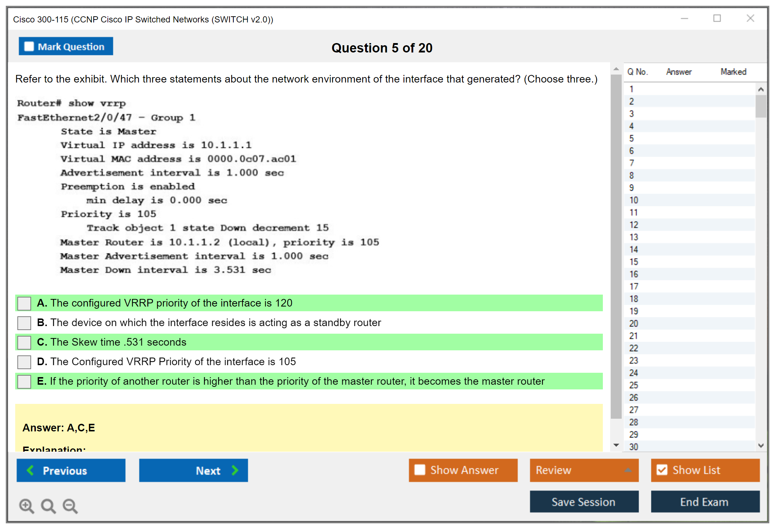Click the zoom out magnifier icon
The image size is (778, 532).
70,506
